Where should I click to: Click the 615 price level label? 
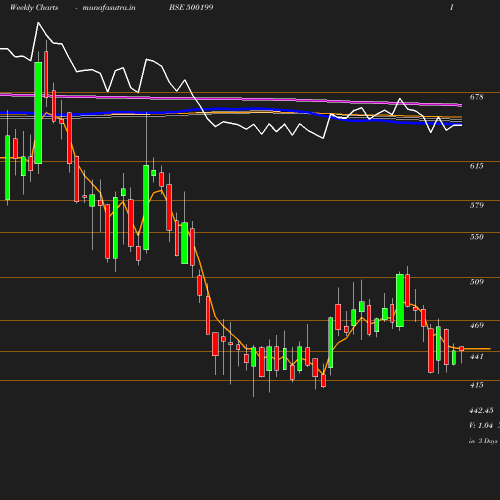tap(476, 166)
